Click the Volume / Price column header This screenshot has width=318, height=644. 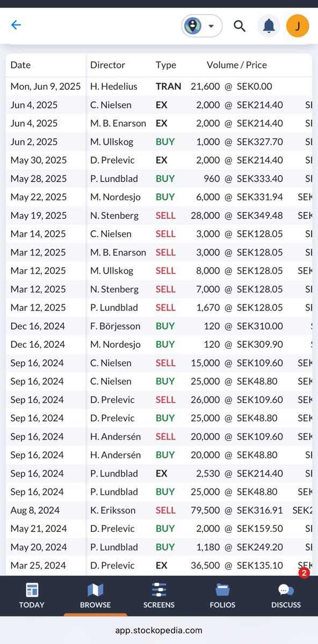(x=237, y=65)
